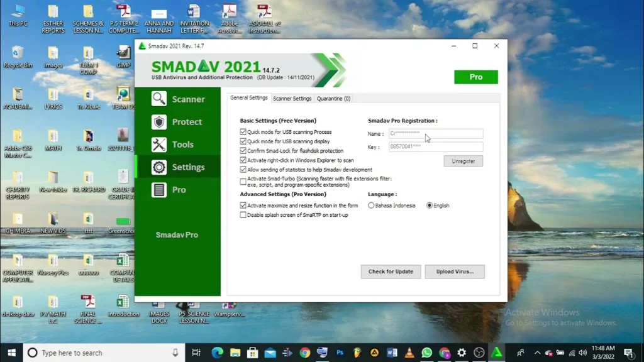Click inside the registration Name field

tap(435, 133)
